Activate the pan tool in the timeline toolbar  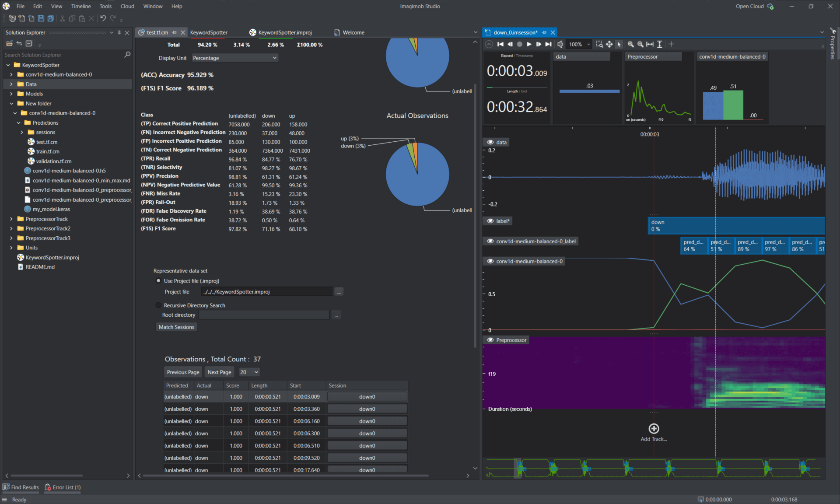pyautogui.click(x=609, y=44)
